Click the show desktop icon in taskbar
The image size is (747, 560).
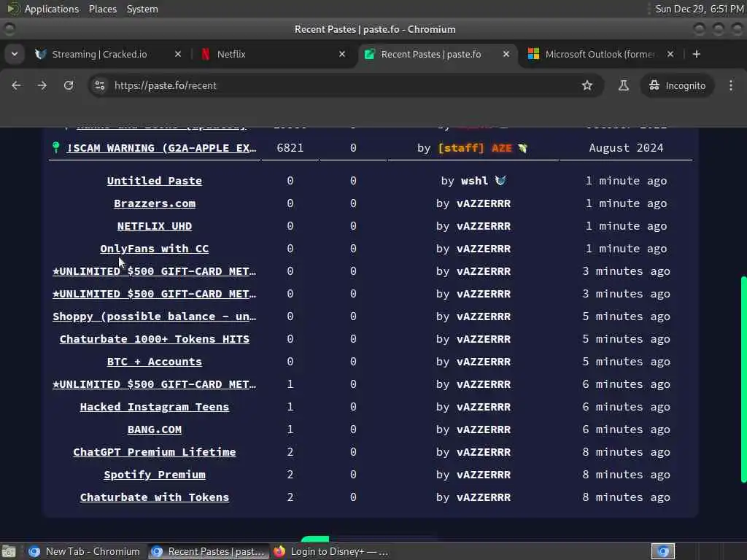pyautogui.click(x=9, y=551)
